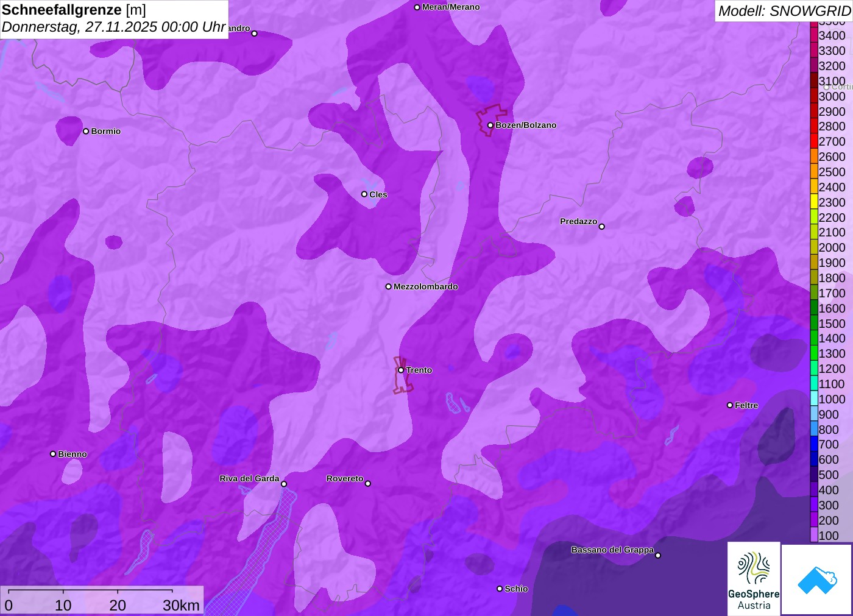853x616 pixels.
Task: Click the Bassano del Grappa label text
Action: point(612,550)
